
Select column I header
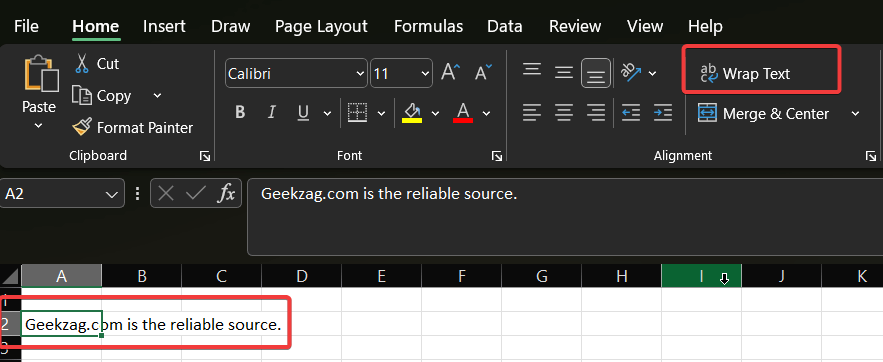pyautogui.click(x=701, y=276)
